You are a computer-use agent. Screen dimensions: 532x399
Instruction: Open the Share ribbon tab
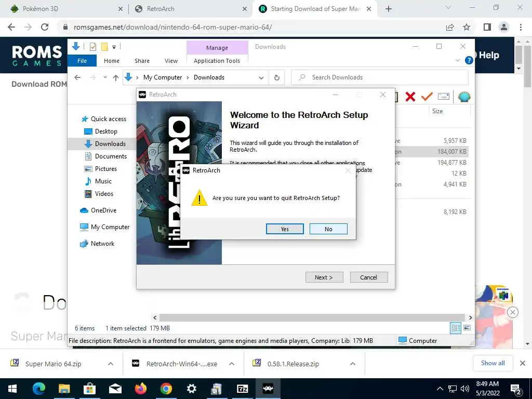(142, 61)
